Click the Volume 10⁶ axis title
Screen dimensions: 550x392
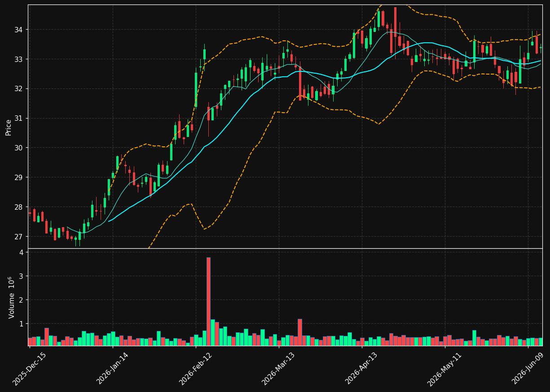pyautogui.click(x=11, y=297)
